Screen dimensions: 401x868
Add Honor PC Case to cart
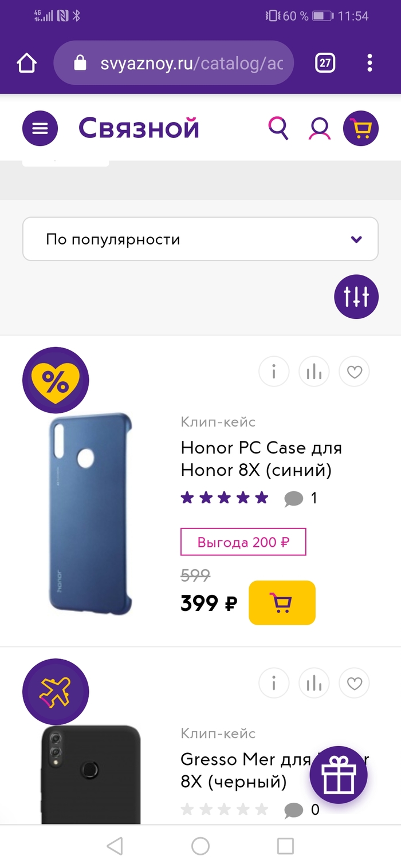[282, 602]
